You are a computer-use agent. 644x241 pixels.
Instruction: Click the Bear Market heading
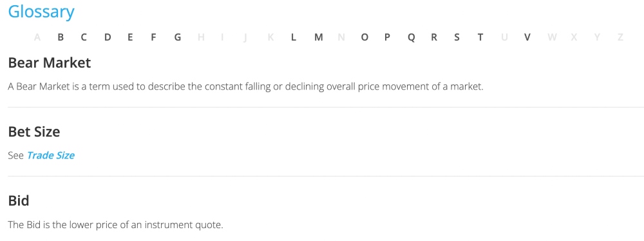point(50,63)
